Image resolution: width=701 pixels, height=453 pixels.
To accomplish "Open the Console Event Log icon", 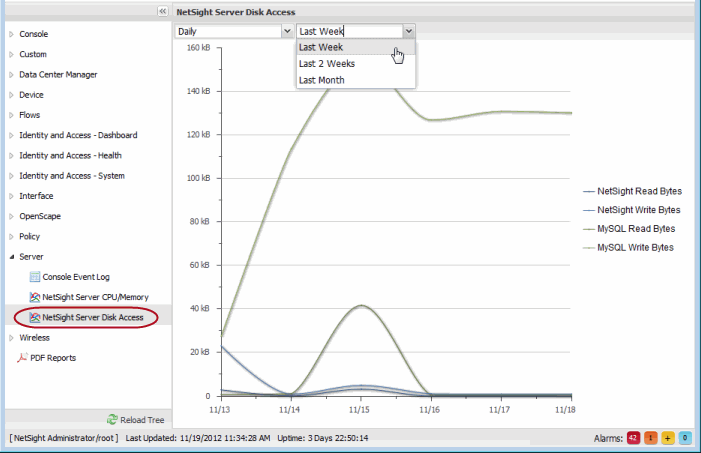I will pos(34,276).
